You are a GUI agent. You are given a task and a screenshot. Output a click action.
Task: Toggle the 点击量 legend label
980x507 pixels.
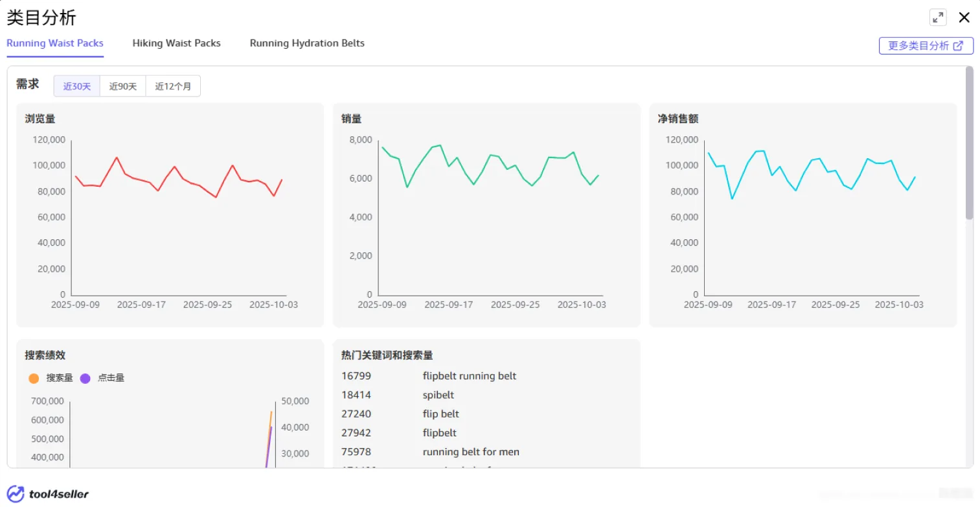coord(111,378)
